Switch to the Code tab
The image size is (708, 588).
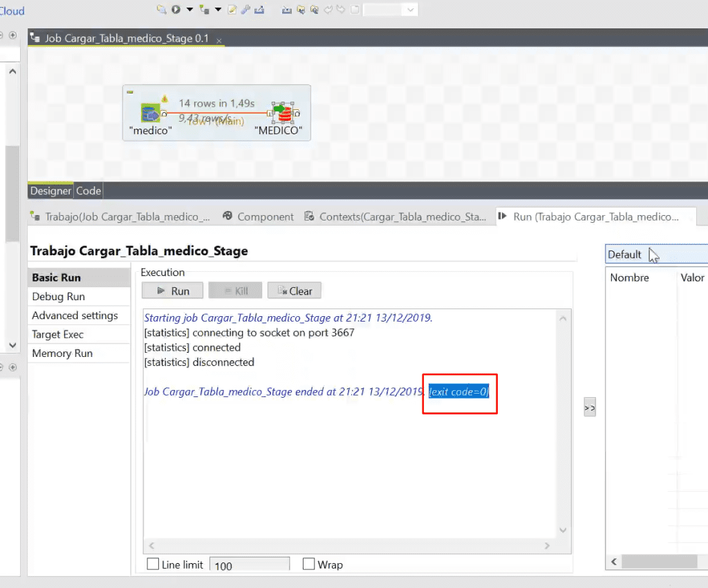88,191
